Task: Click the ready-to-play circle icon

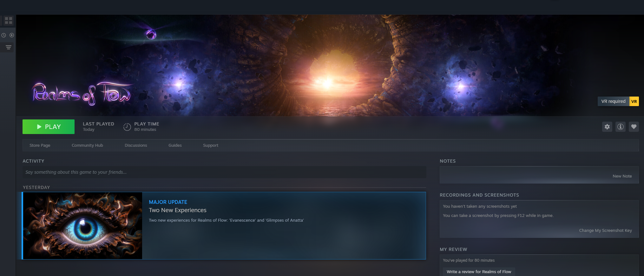Action: pos(12,35)
